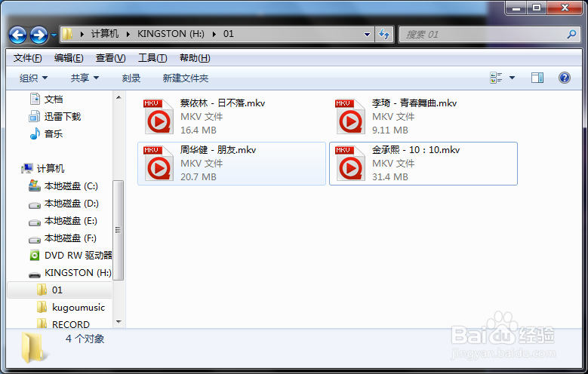Go back with the Back arrow button
588x374 pixels.
tap(17, 35)
